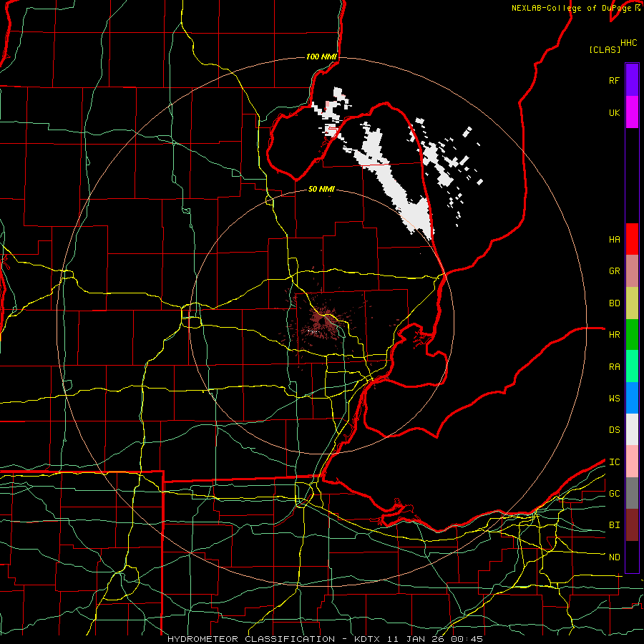
Task: Click the DS white legend swatch
Action: coord(632,429)
